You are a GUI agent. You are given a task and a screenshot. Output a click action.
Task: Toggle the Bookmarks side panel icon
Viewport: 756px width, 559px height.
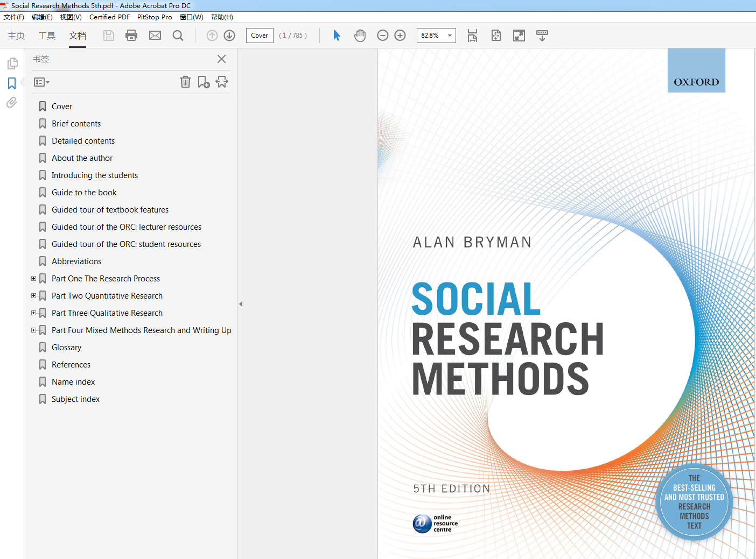tap(12, 83)
